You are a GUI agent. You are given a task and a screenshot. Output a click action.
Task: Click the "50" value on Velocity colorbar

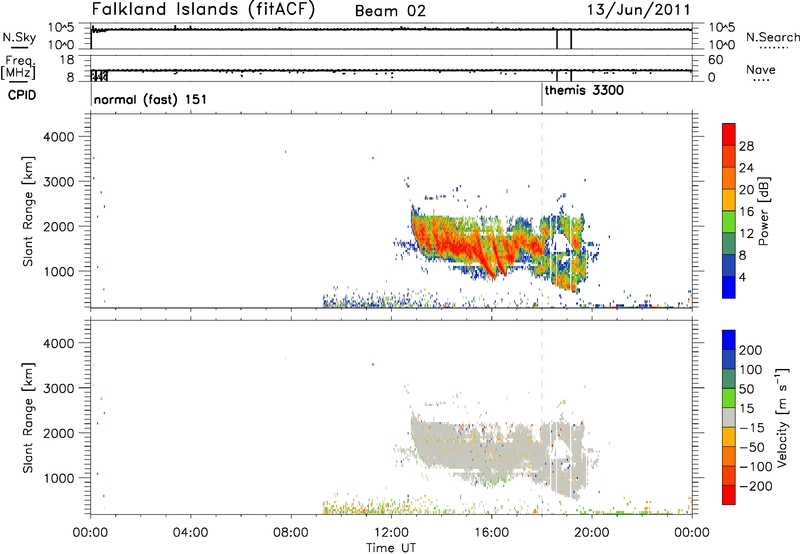[x=746, y=389]
